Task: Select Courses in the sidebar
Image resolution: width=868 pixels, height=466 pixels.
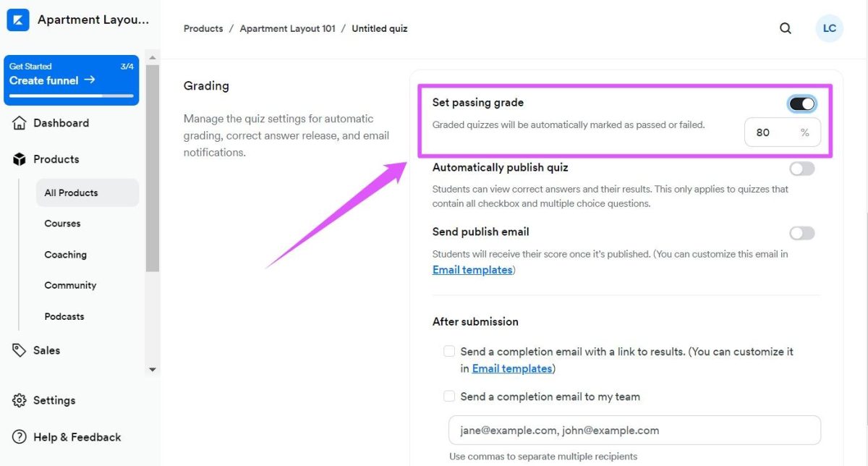Action: [63, 224]
